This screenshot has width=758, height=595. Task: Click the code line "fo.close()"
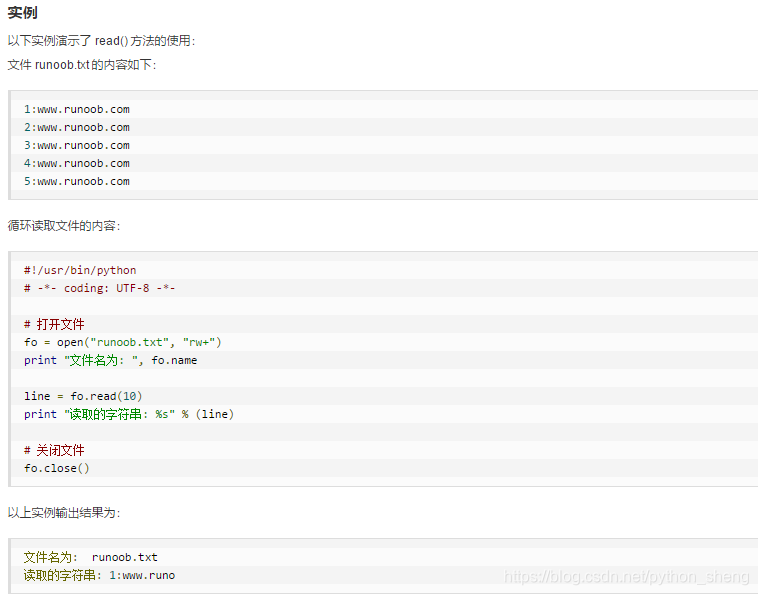tap(57, 468)
